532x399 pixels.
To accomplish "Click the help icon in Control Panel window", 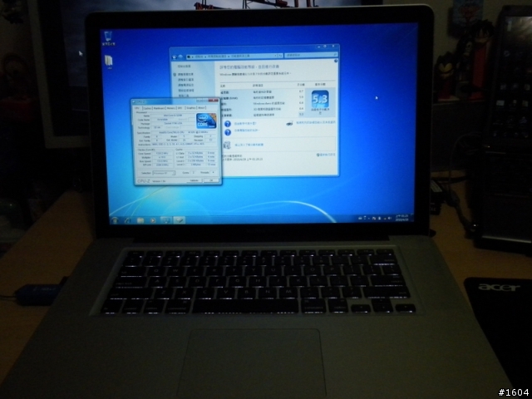I will [x=336, y=61].
